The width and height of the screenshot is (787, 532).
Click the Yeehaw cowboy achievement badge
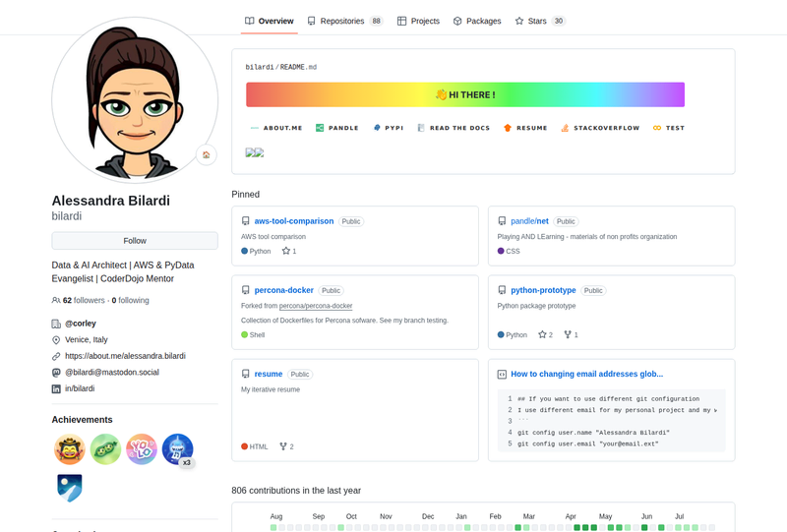click(x=69, y=449)
